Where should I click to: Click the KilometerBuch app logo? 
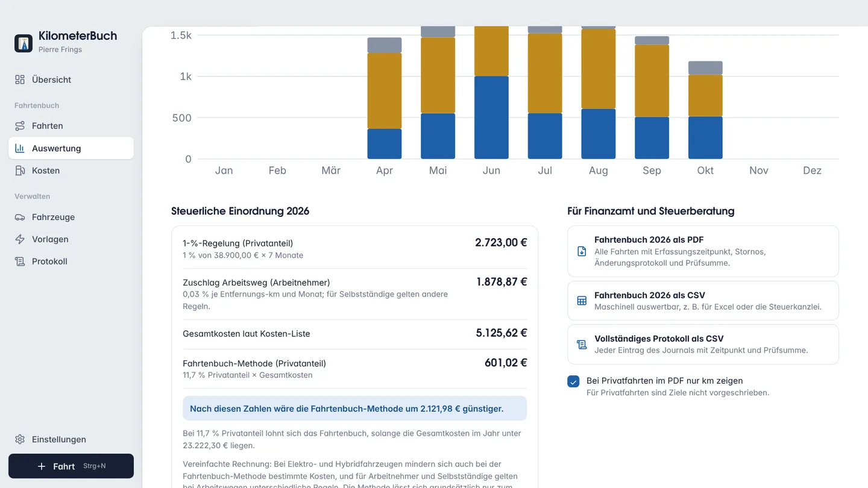pyautogui.click(x=24, y=43)
